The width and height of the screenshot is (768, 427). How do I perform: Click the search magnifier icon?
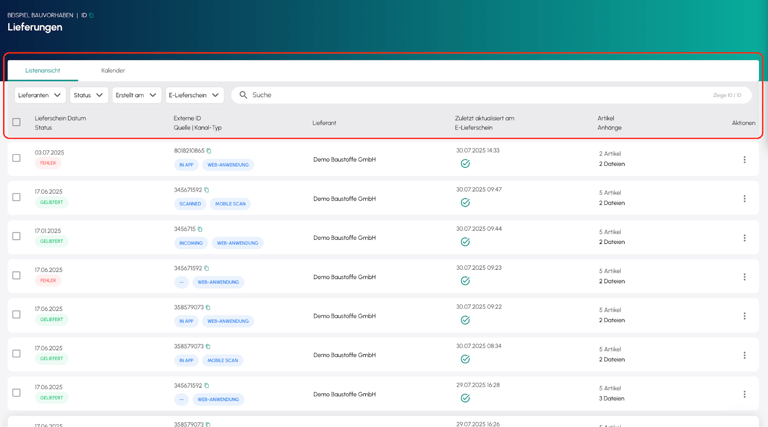(x=243, y=95)
